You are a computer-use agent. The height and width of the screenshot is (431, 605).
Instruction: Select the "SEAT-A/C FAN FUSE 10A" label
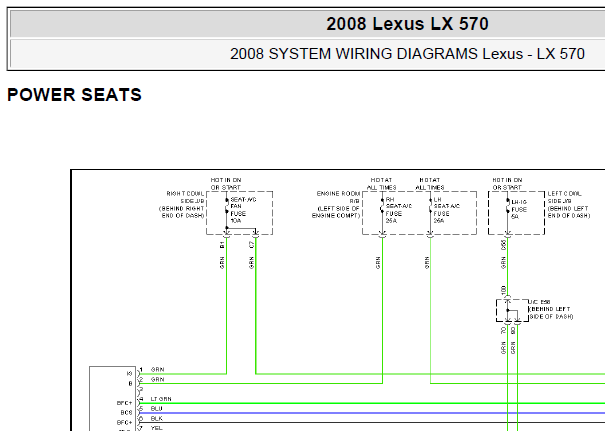[243, 210]
